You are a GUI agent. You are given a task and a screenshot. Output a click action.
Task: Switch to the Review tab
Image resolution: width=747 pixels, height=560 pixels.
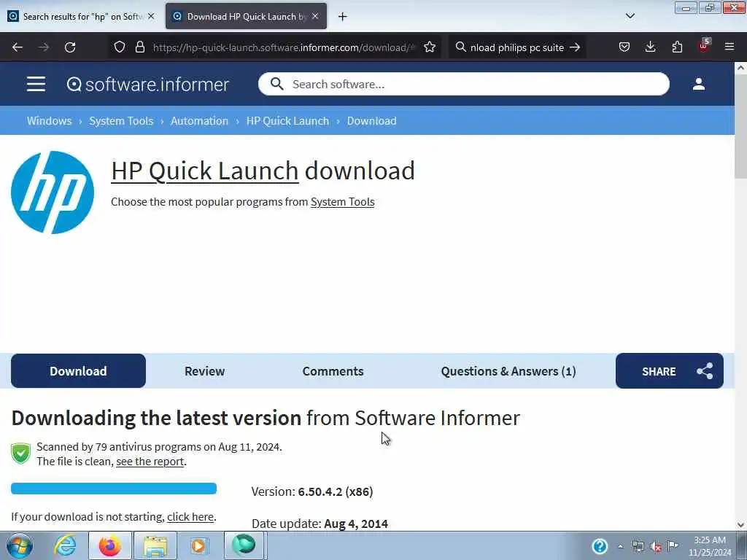tap(204, 371)
